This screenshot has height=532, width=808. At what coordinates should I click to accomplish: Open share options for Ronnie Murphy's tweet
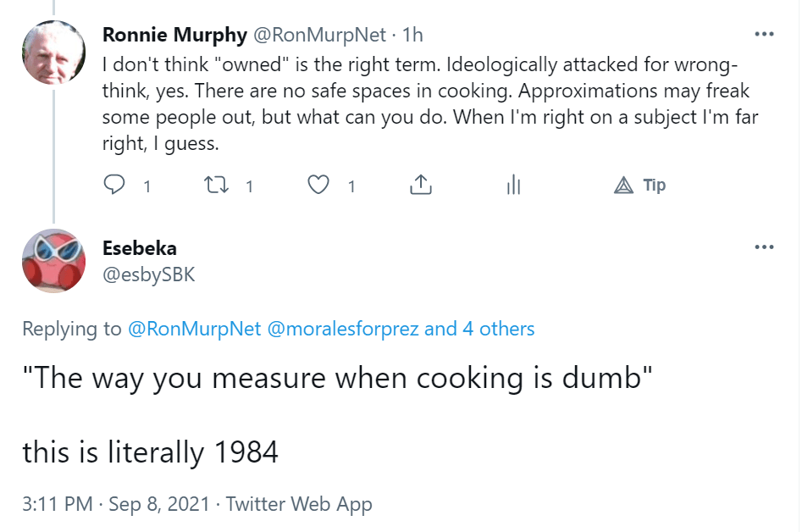click(420, 185)
